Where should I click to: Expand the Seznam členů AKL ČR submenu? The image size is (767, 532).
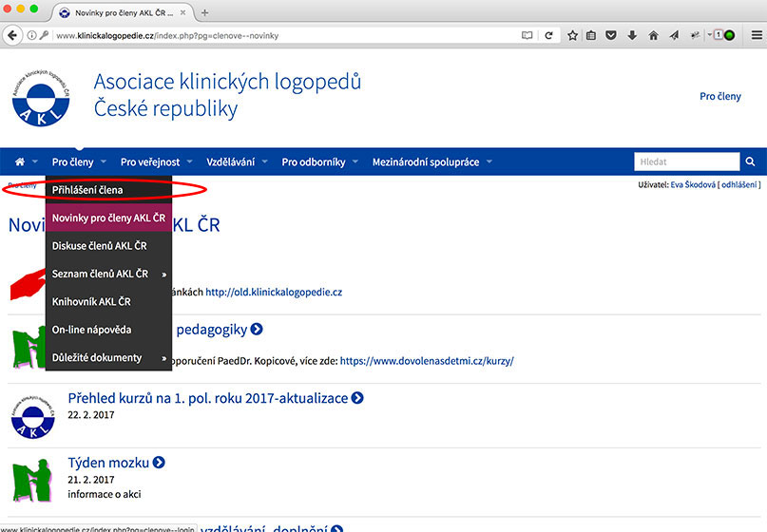coord(107,274)
